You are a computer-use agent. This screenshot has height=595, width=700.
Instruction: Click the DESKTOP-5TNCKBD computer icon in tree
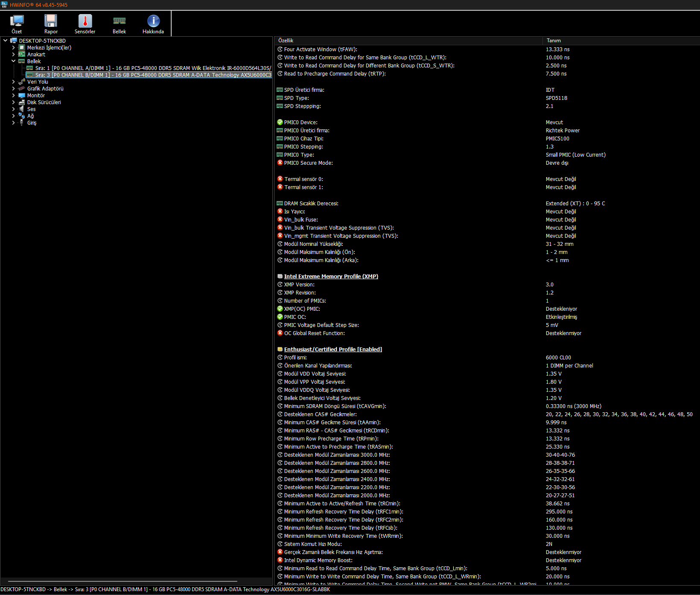pos(14,41)
